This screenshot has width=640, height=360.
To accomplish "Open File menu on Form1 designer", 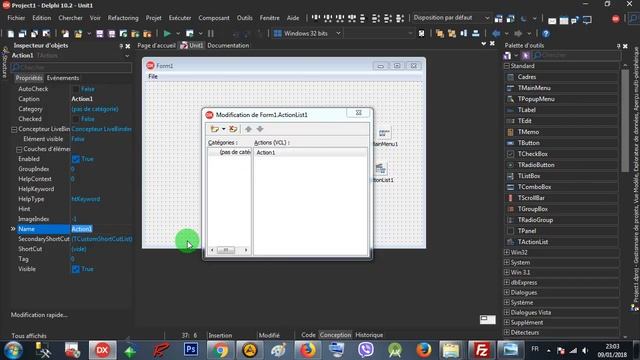I will click(153, 76).
